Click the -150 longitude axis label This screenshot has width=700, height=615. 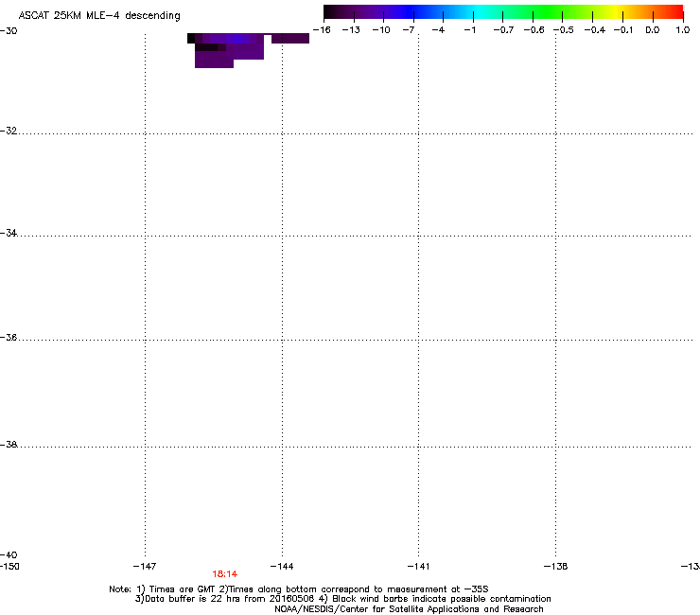[x=9, y=567]
